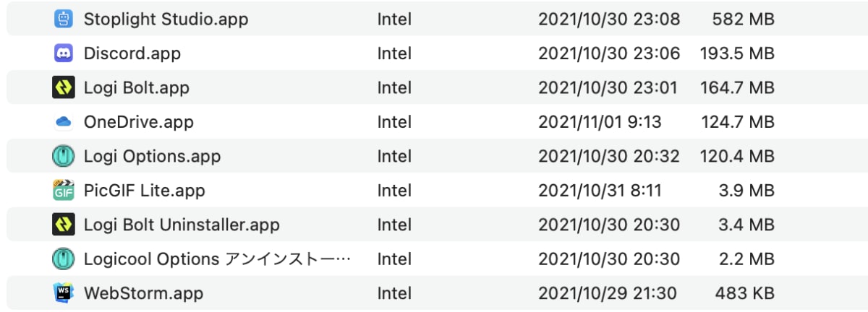Click the PicGIF Lite icon
The width and height of the screenshot is (868, 312).
click(x=64, y=191)
